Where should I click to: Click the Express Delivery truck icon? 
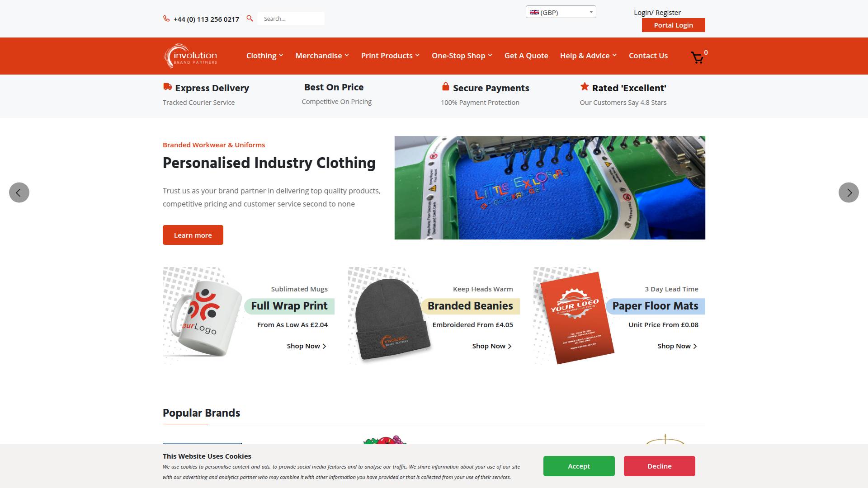click(167, 87)
